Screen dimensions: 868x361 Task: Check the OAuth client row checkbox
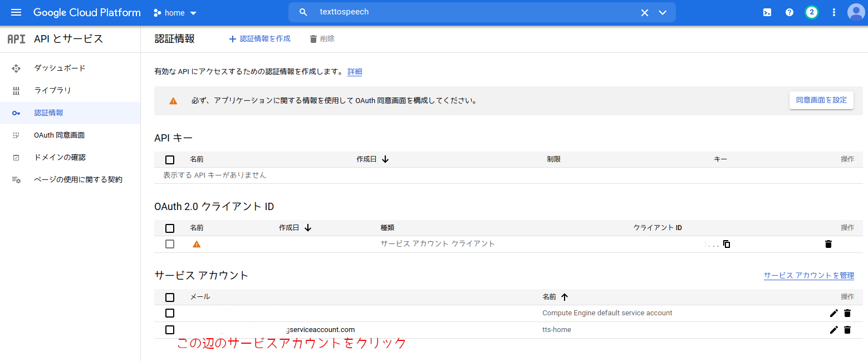pyautogui.click(x=170, y=243)
